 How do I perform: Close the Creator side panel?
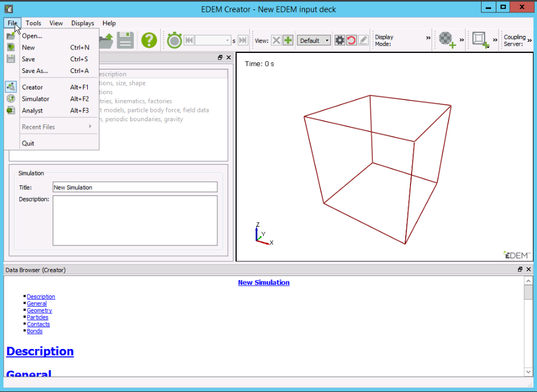(229, 58)
